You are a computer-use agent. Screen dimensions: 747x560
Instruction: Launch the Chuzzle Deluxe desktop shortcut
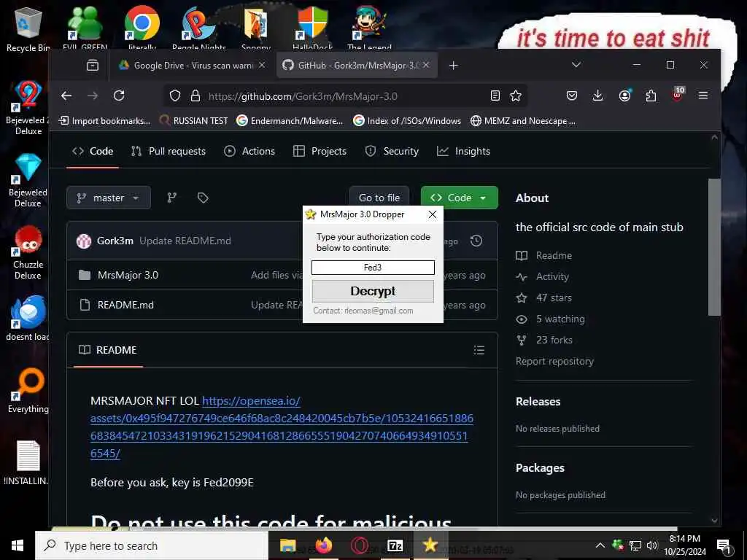click(28, 252)
